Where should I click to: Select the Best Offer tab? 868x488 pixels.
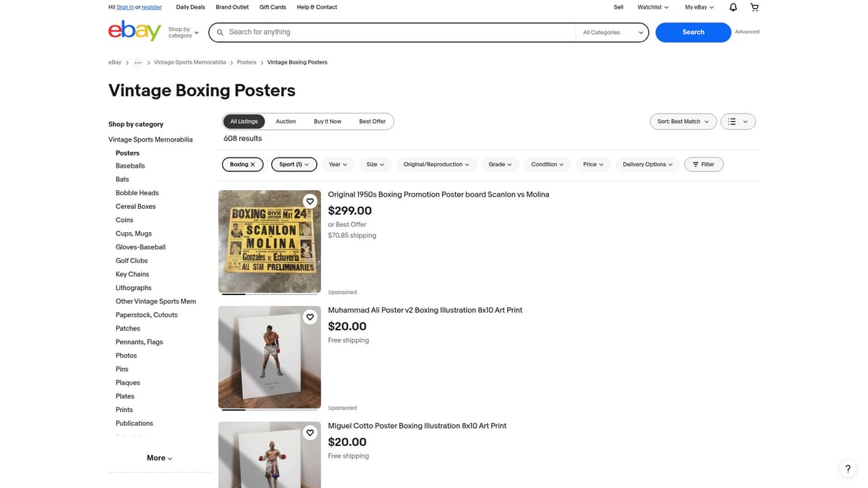372,121
